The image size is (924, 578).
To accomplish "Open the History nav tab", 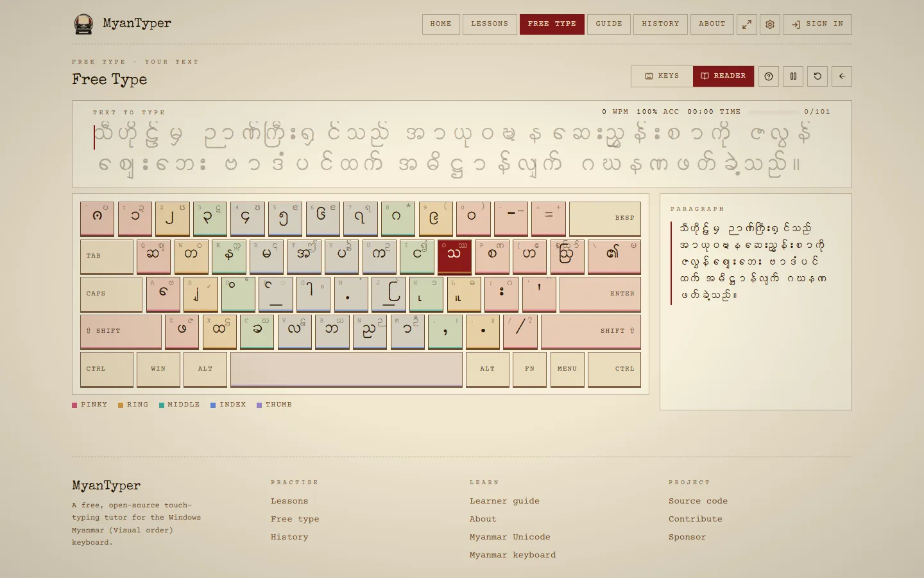I will (660, 24).
